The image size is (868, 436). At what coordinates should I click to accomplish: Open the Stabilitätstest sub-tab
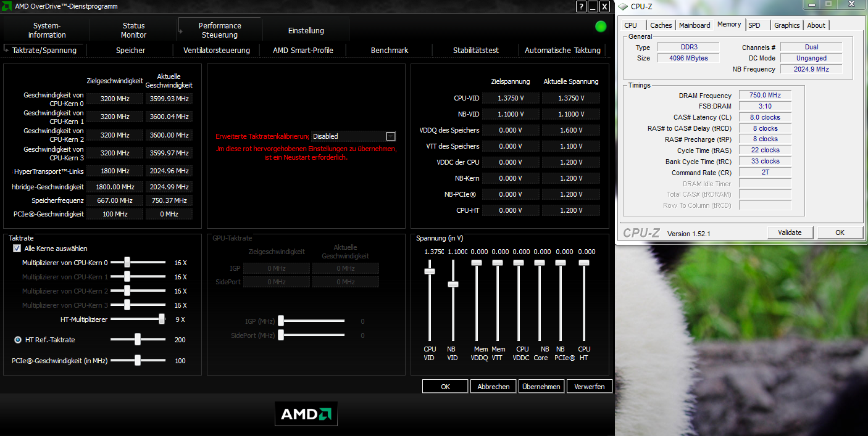point(476,51)
